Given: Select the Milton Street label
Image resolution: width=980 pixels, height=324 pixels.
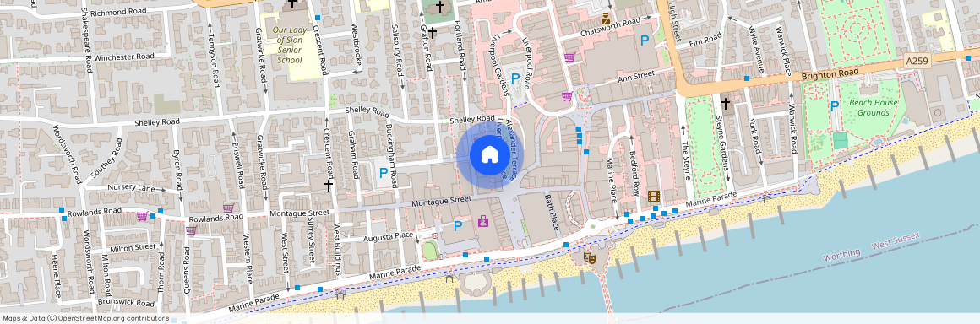Looking at the screenshot, I should (x=133, y=248).
